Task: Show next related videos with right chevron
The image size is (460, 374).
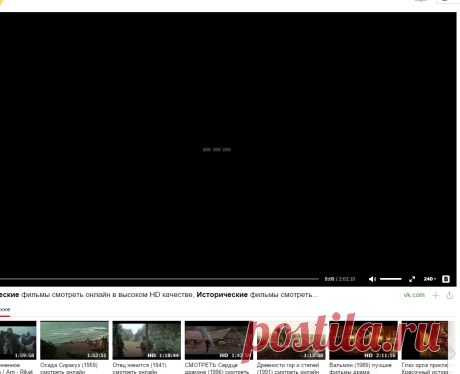Action: (453, 353)
